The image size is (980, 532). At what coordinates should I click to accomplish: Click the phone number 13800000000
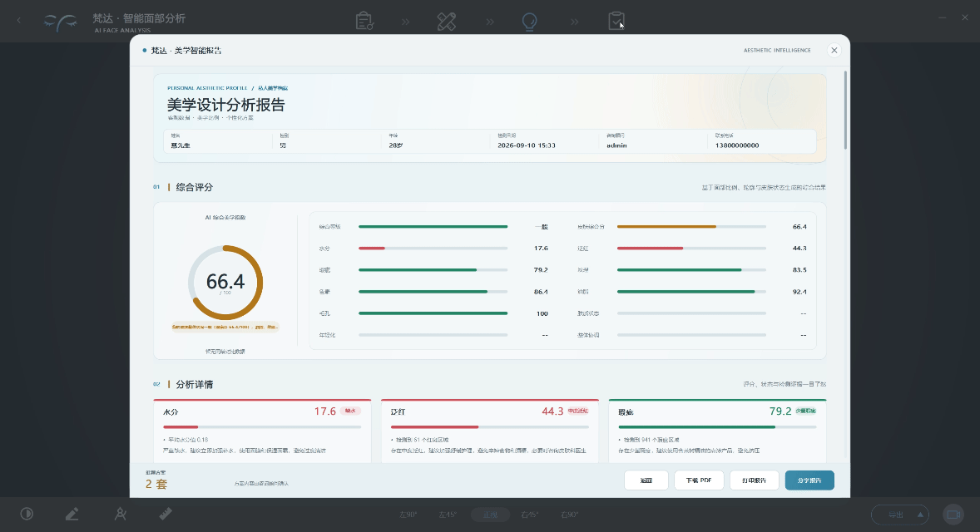click(x=737, y=145)
